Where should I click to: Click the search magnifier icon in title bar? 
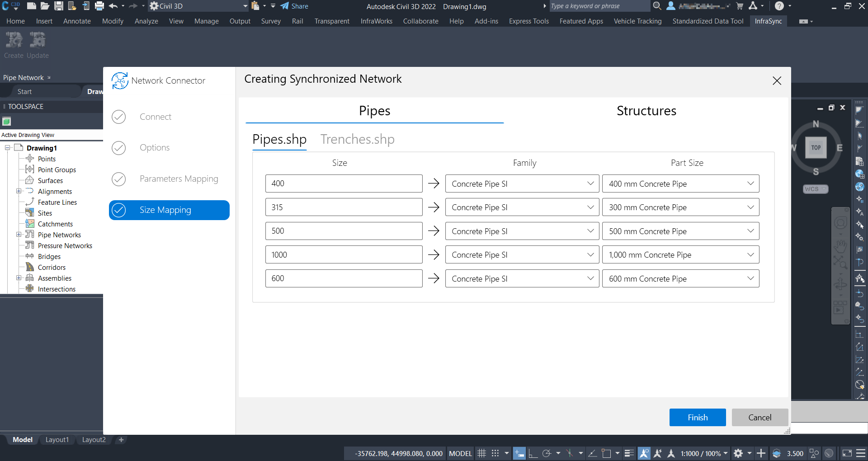pos(657,6)
